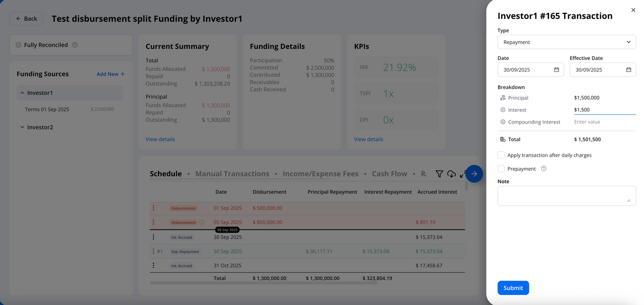
Task: Click the blue round arrow button
Action: (x=474, y=174)
